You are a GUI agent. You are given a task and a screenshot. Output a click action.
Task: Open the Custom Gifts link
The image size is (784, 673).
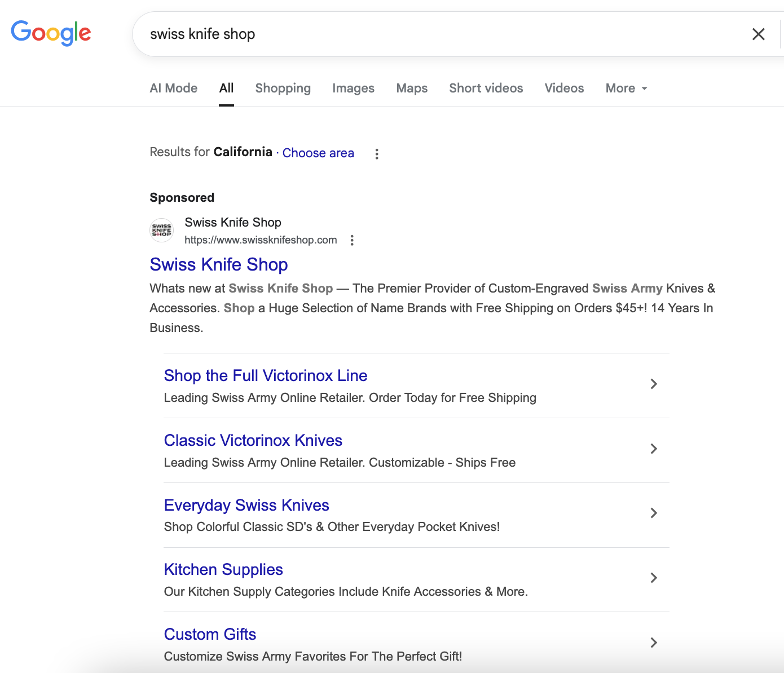(x=210, y=634)
